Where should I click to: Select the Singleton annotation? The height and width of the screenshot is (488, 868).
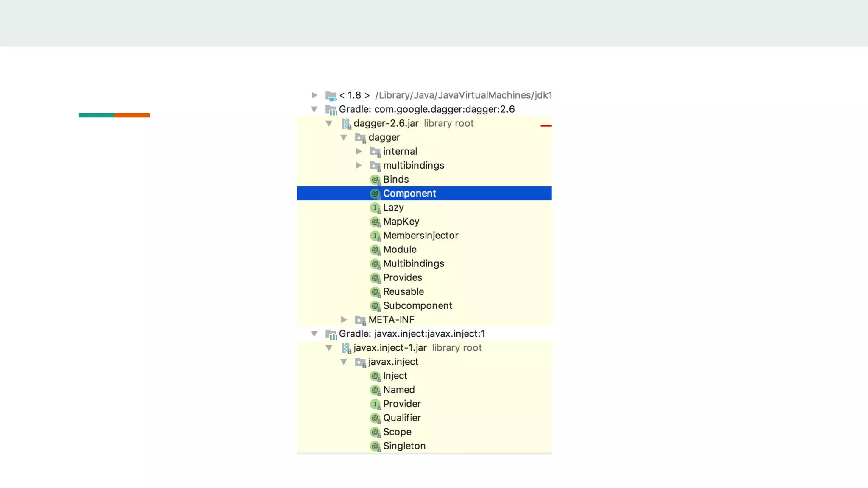[404, 446]
